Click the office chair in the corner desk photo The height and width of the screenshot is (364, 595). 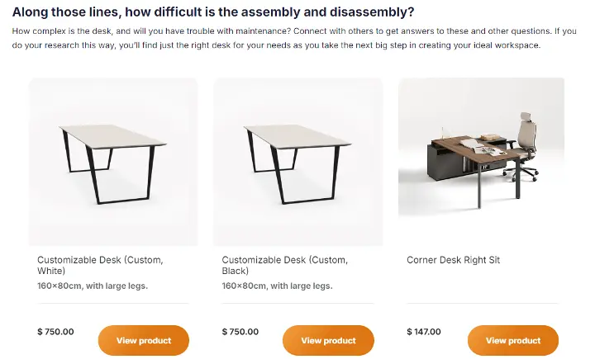pyautogui.click(x=527, y=136)
